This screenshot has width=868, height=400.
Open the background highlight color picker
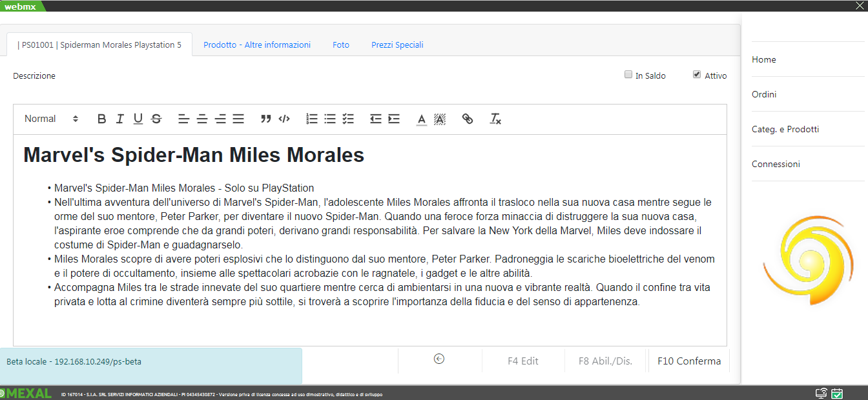click(440, 119)
